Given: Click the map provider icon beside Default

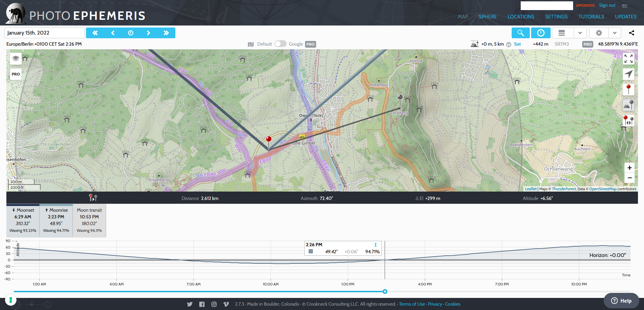Looking at the screenshot, I should [x=251, y=44].
